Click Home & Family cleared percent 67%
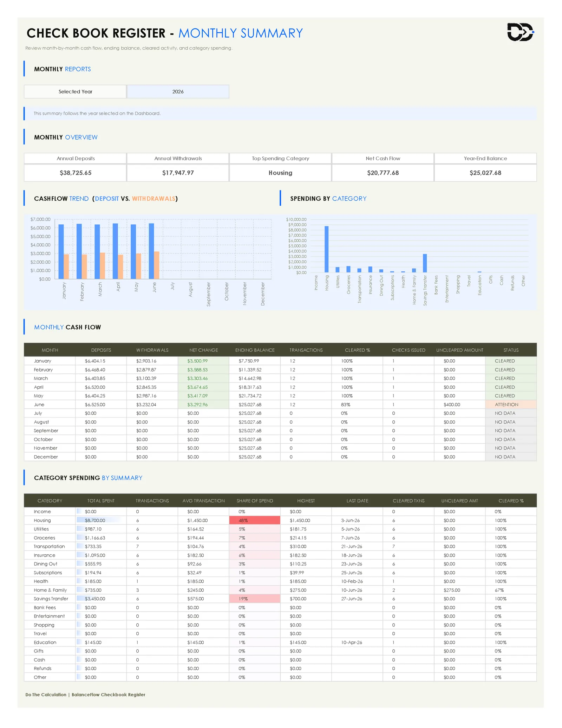The width and height of the screenshot is (562, 728). point(511,590)
